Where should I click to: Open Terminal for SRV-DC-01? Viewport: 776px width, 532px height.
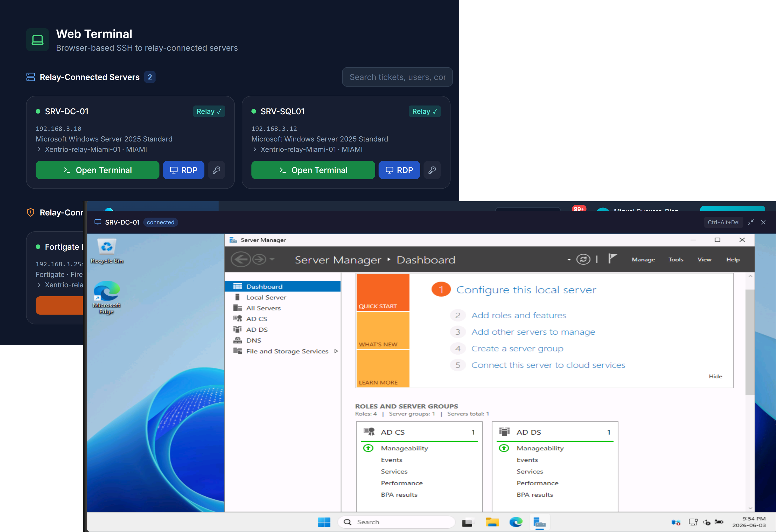point(97,170)
